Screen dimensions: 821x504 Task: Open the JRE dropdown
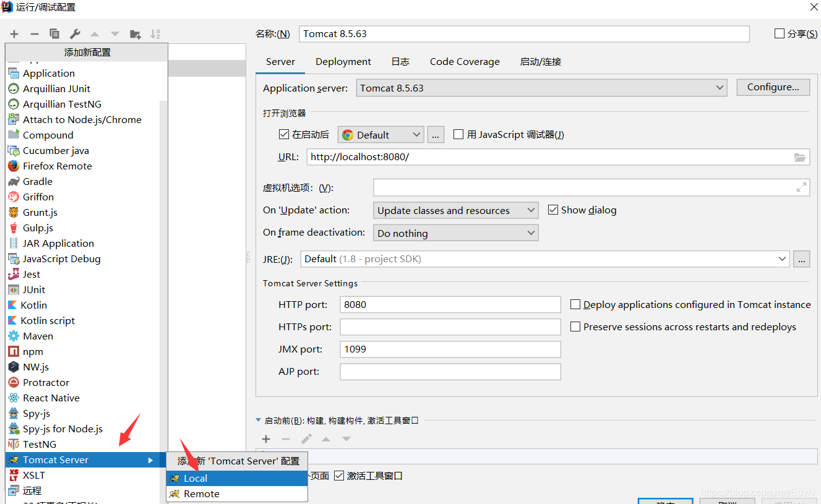click(545, 258)
